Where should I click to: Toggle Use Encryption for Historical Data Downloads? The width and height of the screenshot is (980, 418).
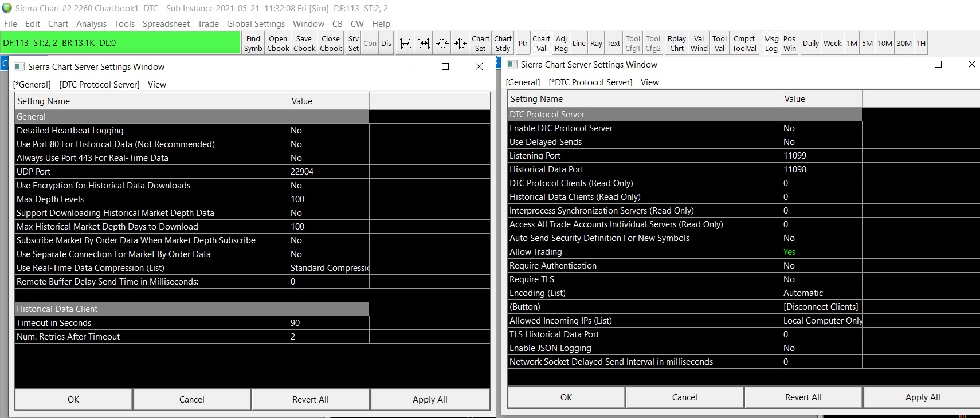point(329,186)
